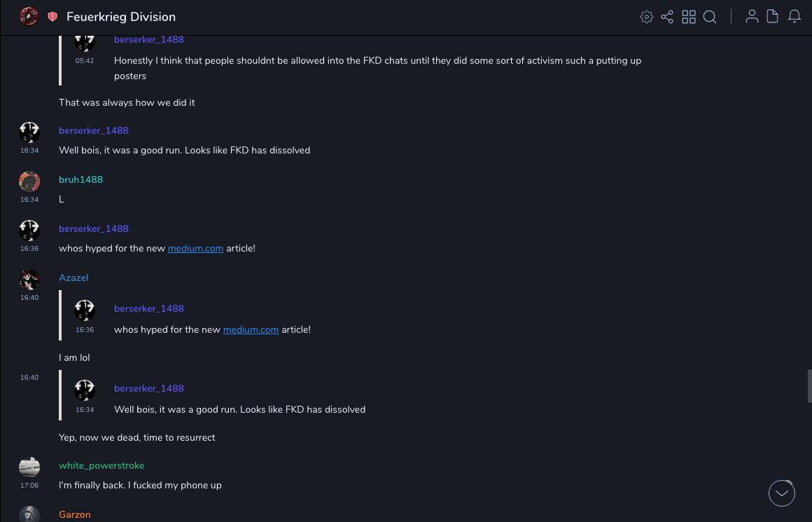Click the magnifying glass search icon
The image size is (812, 522).
[710, 17]
